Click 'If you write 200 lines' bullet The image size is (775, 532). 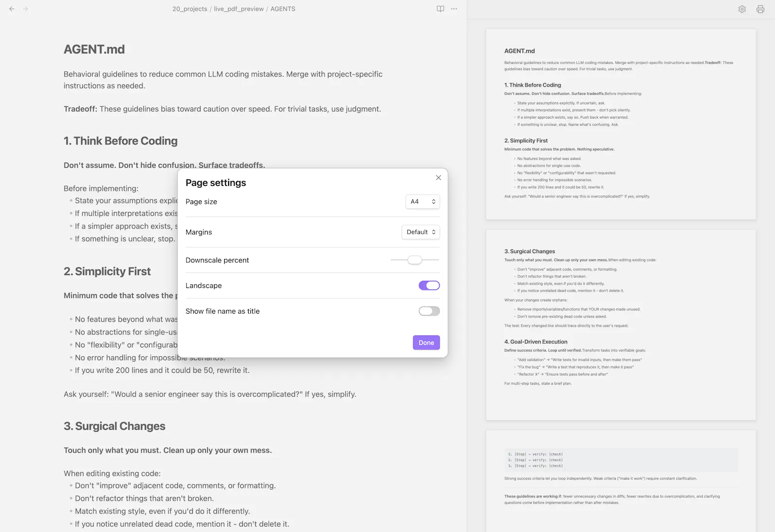(x=162, y=370)
